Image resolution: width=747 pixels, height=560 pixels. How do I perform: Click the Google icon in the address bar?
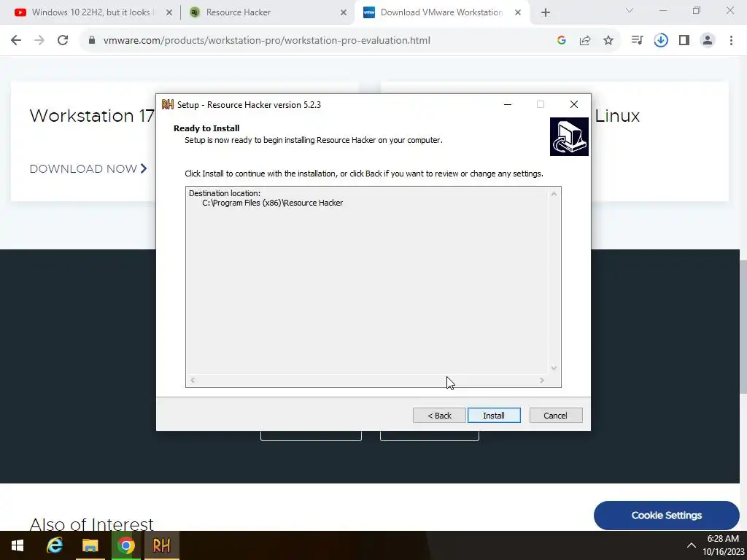561,41
